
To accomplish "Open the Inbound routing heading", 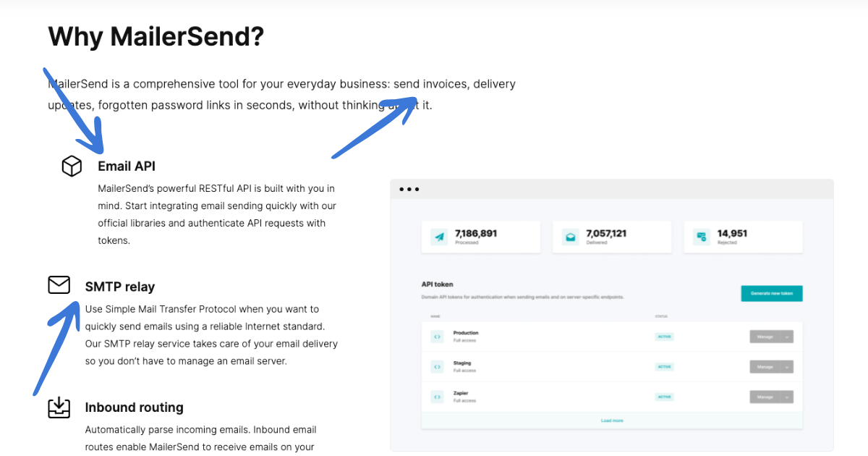I will point(134,408).
